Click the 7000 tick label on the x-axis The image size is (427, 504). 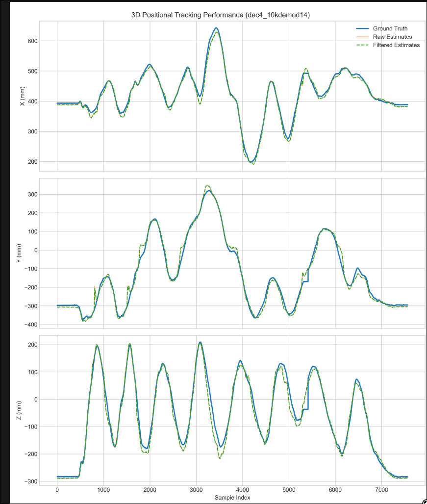click(381, 489)
